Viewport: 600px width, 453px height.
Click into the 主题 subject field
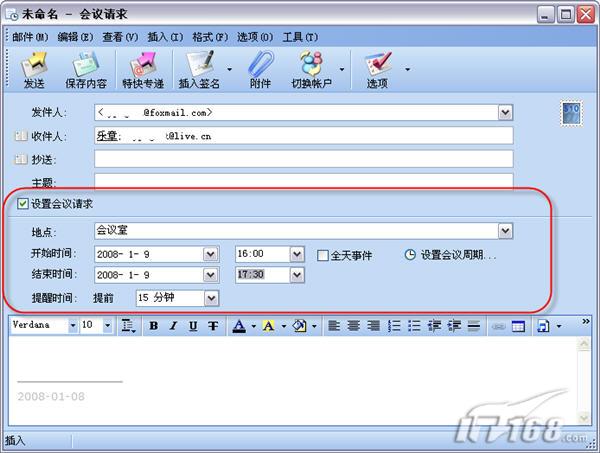303,182
